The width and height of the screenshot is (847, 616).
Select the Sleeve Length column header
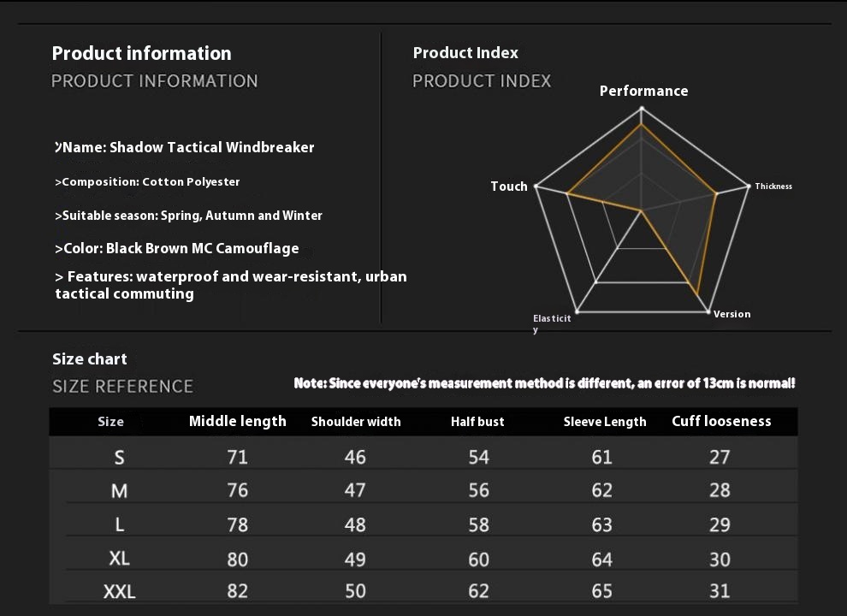[x=605, y=422]
